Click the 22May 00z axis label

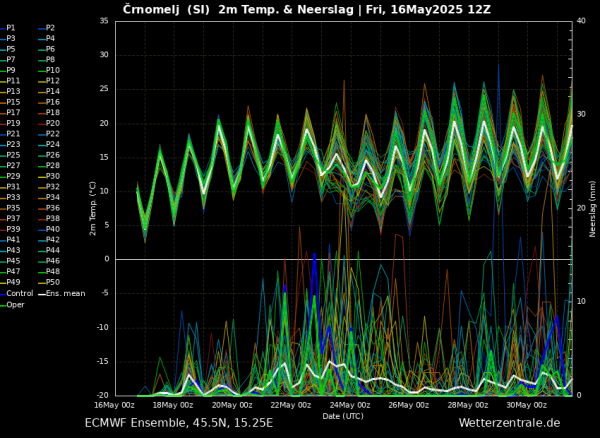tap(291, 405)
